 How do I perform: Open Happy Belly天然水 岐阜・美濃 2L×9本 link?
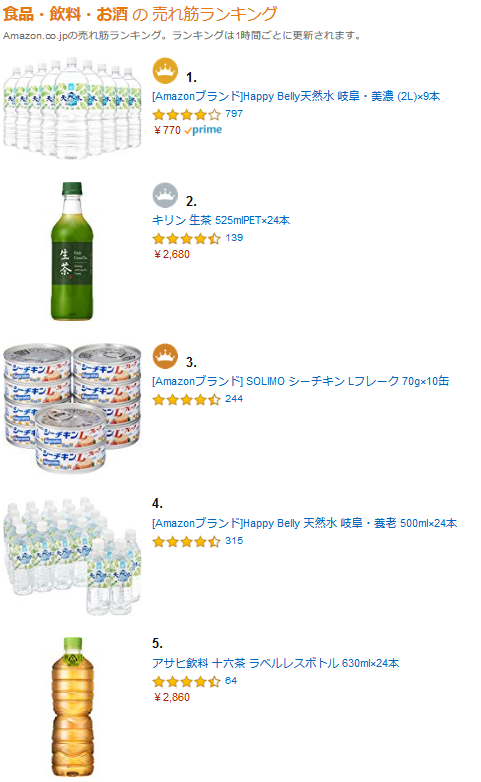pyautogui.click(x=296, y=96)
